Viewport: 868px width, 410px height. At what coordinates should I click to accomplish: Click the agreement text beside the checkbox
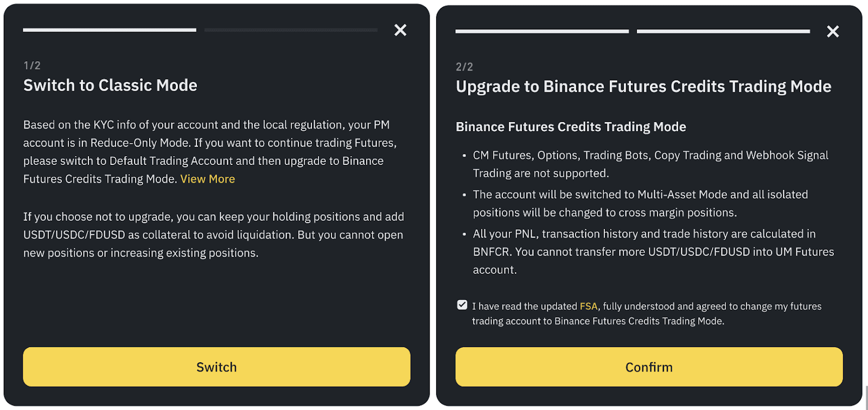click(x=646, y=313)
